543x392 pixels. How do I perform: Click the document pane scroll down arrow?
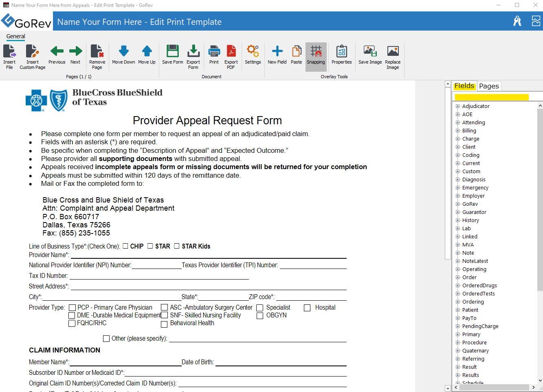[x=448, y=388]
